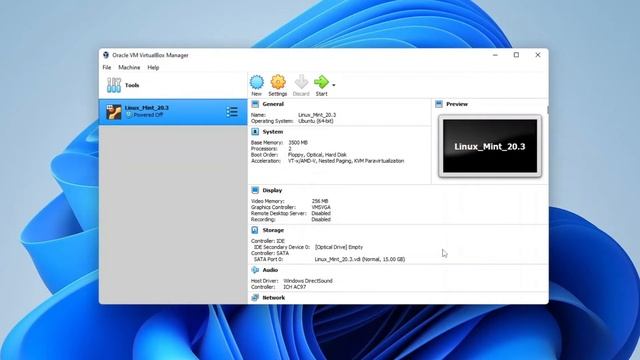Click the Tools label in sidebar

pos(132,85)
